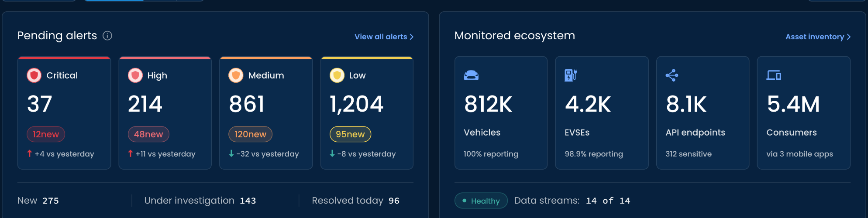Image resolution: width=868 pixels, height=218 pixels.
Task: Click the Pending alerts info icon
Action: click(107, 36)
